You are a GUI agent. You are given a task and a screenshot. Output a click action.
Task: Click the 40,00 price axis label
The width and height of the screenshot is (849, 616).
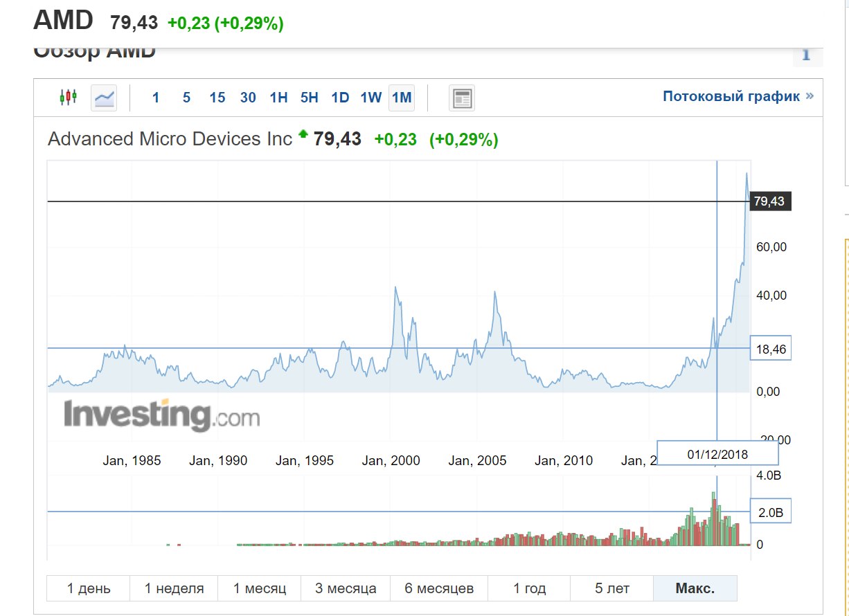click(771, 296)
